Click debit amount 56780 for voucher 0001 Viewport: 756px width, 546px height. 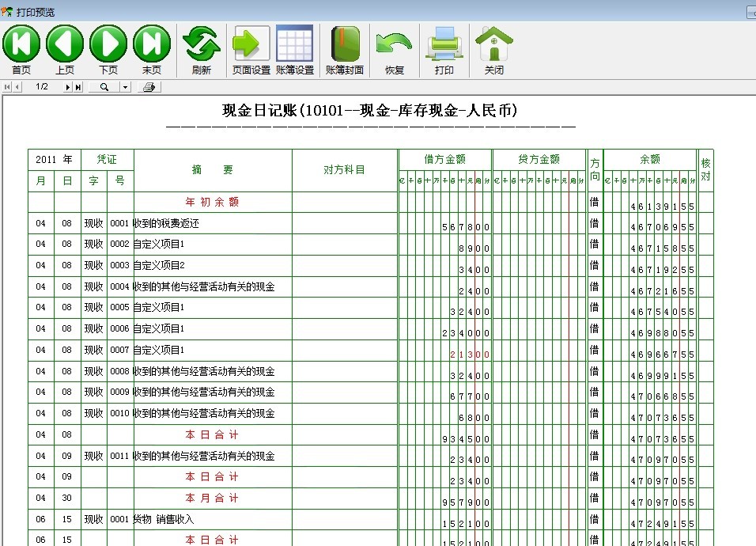click(x=466, y=227)
